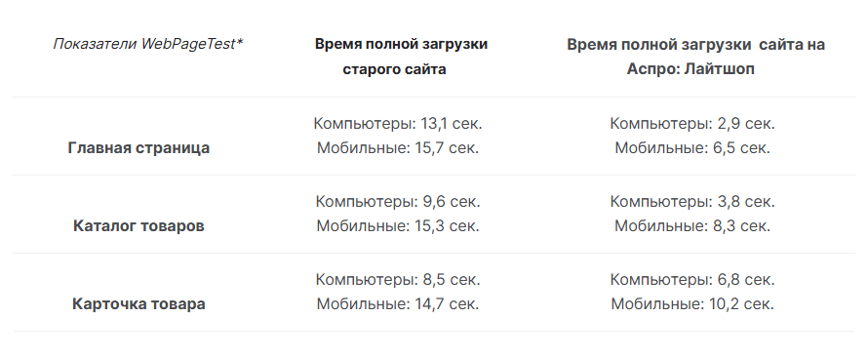Click 'Компьютеры: 6,8 сек.' value
The image size is (868, 357).
pos(692,280)
